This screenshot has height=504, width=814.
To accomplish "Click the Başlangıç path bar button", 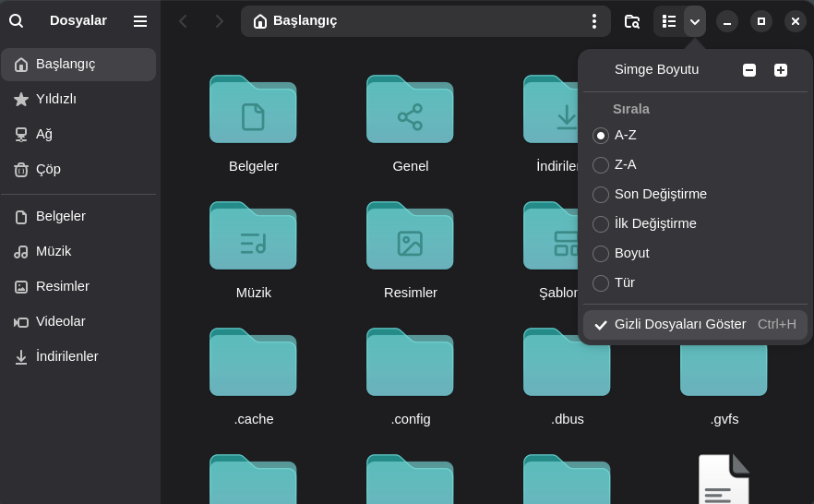I will click(295, 21).
